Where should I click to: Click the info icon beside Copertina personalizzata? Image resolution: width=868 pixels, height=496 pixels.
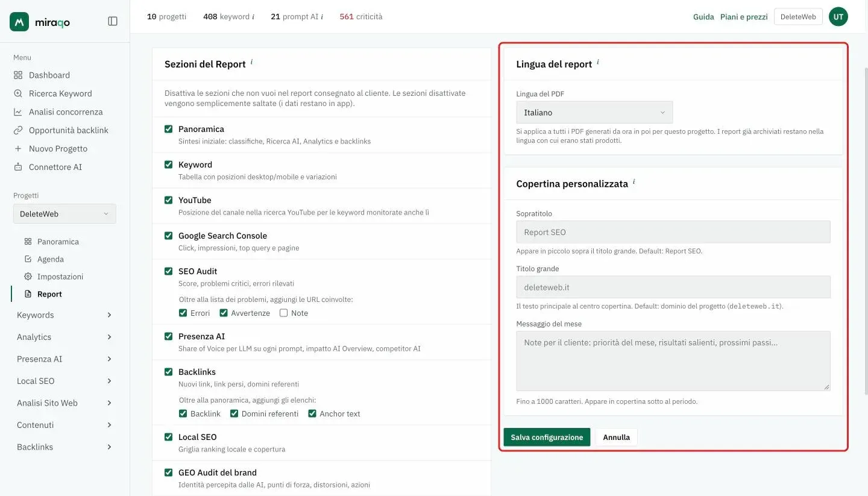[634, 182]
